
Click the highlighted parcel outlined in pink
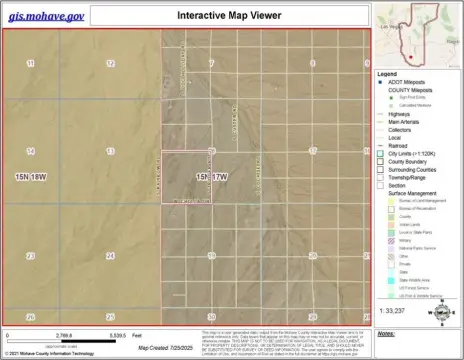(x=186, y=177)
